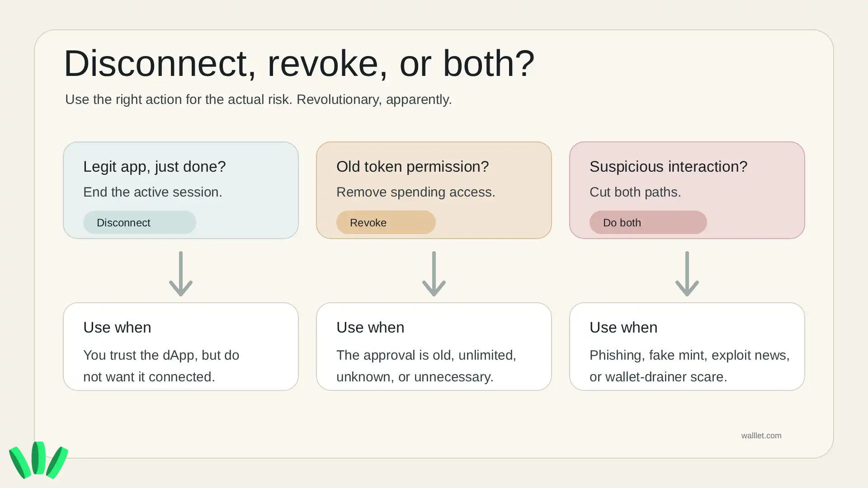
Task: Click the subtitle about the right action
Action: pyautogui.click(x=258, y=99)
